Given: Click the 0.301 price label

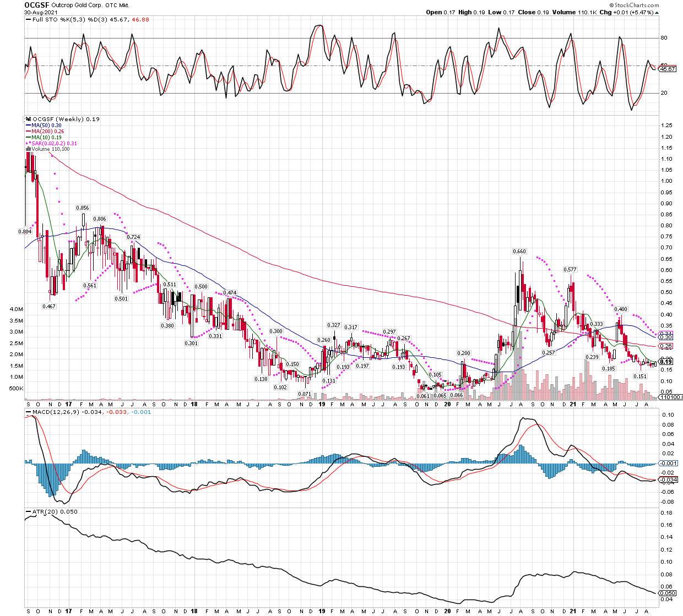Looking at the screenshot, I should click(x=191, y=344).
